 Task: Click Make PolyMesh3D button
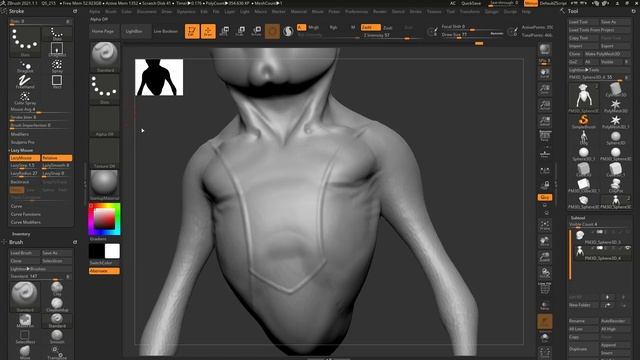coord(608,54)
